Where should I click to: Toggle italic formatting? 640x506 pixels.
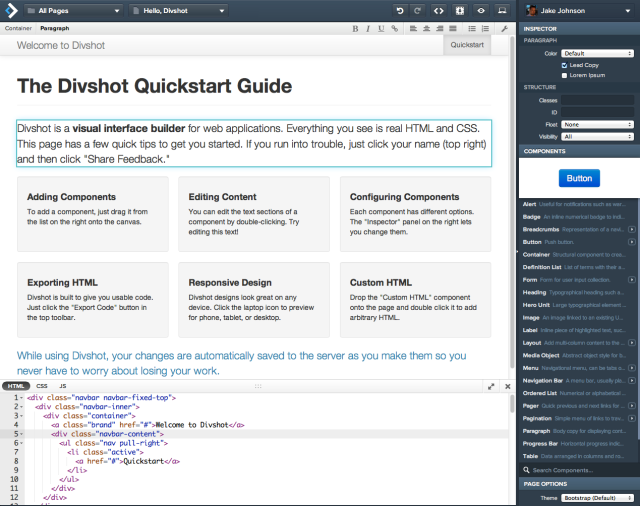(x=368, y=29)
